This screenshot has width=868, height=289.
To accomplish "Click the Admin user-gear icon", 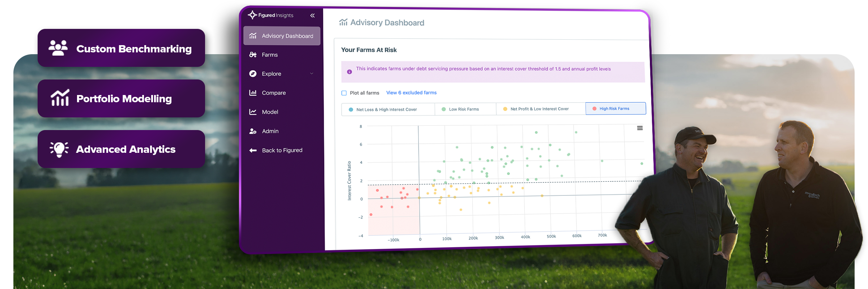I will coord(253,131).
